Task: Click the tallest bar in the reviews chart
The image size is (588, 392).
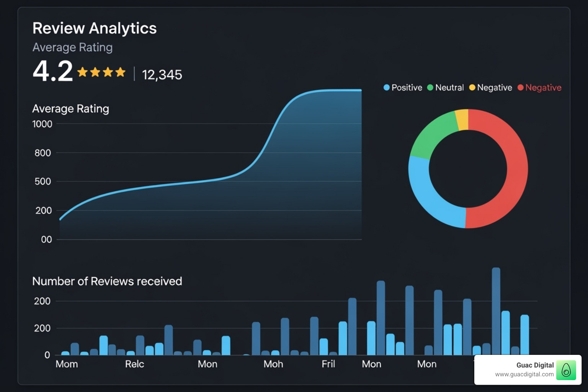Action: click(x=496, y=311)
